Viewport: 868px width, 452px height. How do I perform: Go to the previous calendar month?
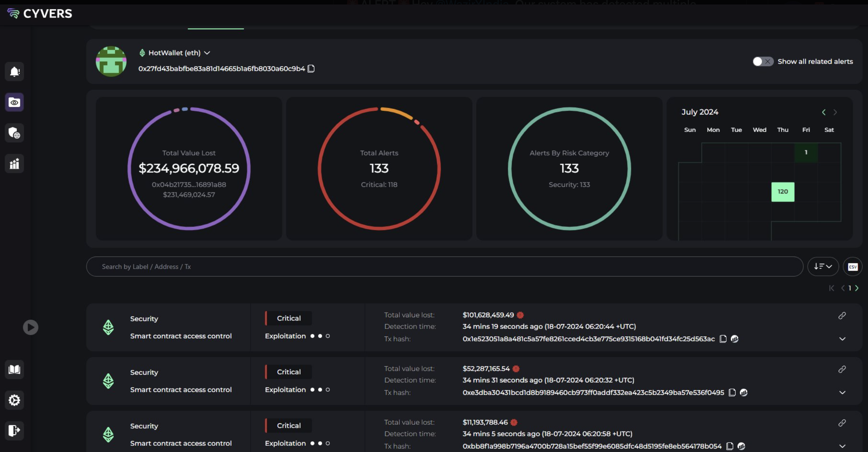point(823,112)
